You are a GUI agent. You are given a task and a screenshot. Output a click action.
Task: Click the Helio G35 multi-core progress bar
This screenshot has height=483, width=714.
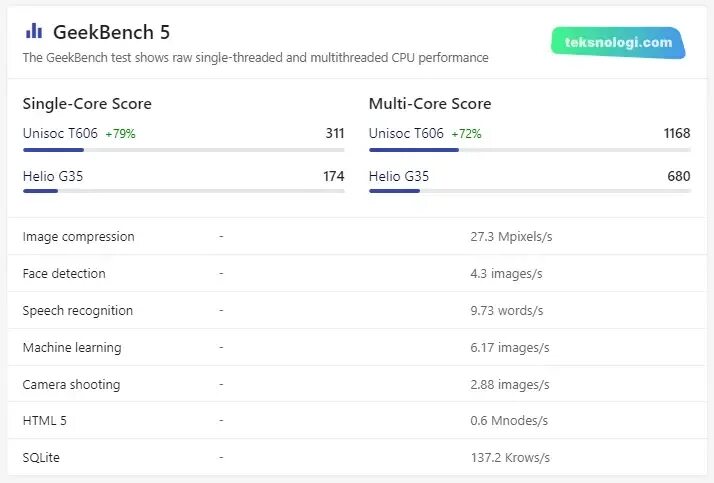coord(529,190)
